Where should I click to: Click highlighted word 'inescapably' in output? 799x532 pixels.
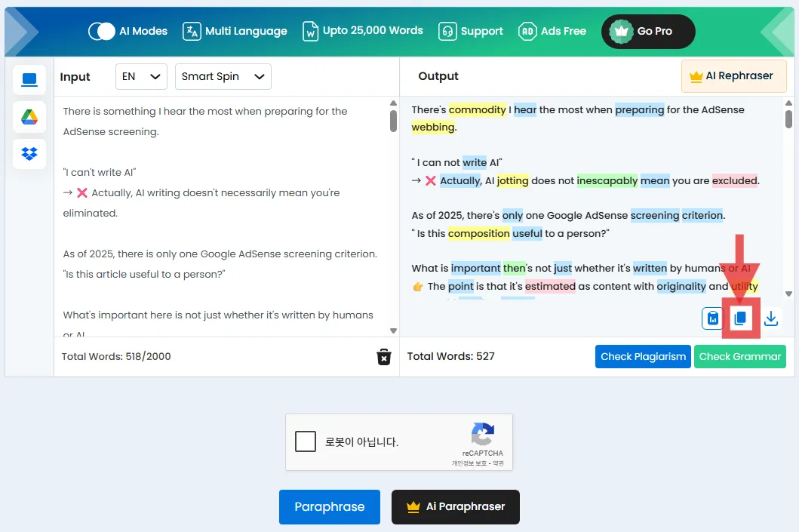[607, 180]
